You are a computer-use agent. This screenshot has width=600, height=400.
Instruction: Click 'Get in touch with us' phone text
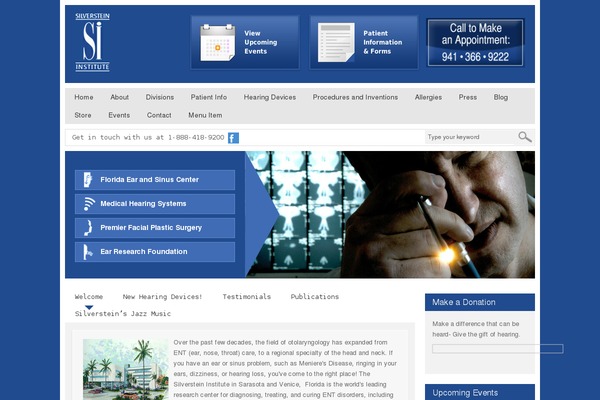[148, 137]
